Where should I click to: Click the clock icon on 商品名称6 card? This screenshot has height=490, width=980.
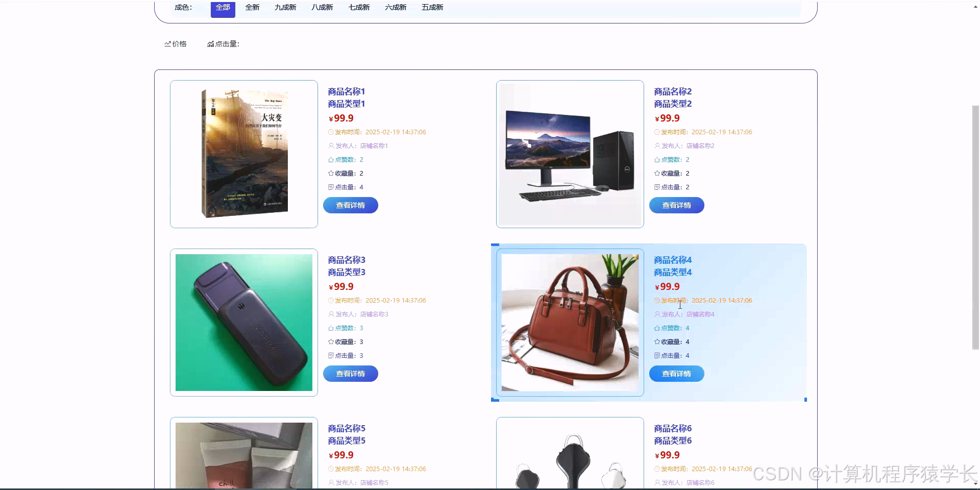pos(657,469)
